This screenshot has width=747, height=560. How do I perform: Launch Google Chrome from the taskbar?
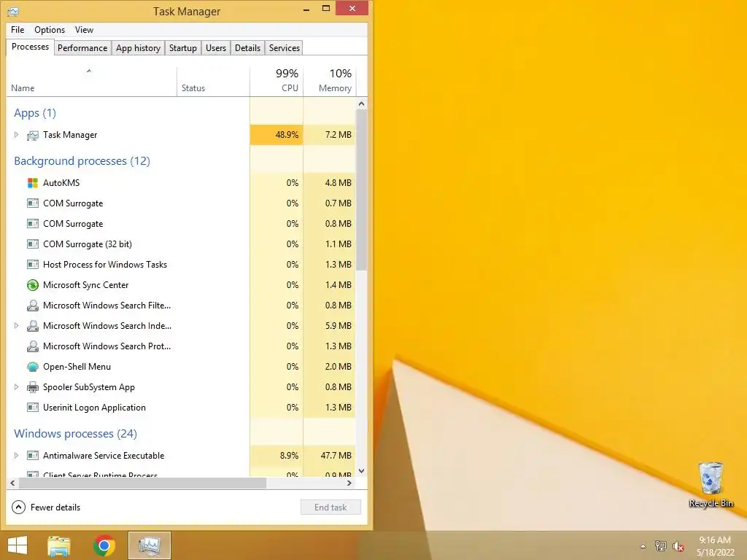click(x=104, y=545)
